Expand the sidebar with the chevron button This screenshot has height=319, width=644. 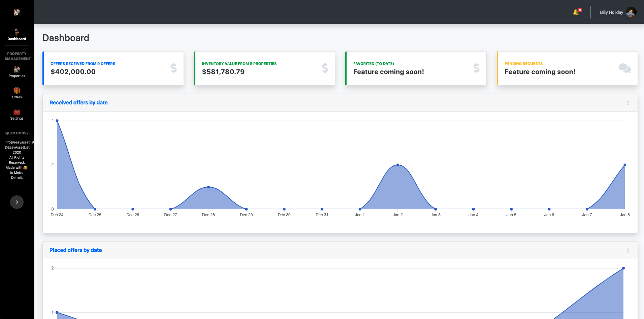click(17, 202)
